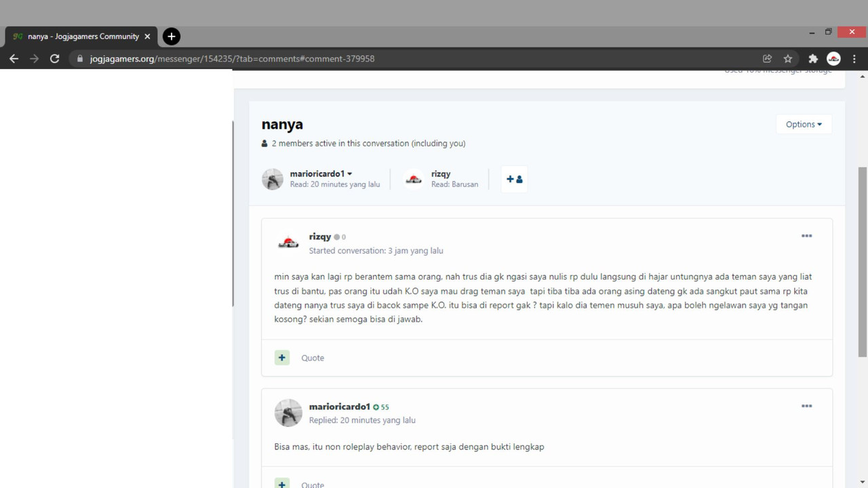The width and height of the screenshot is (868, 488).
Task: Open rizqy's message options ellipsis
Action: click(x=806, y=236)
